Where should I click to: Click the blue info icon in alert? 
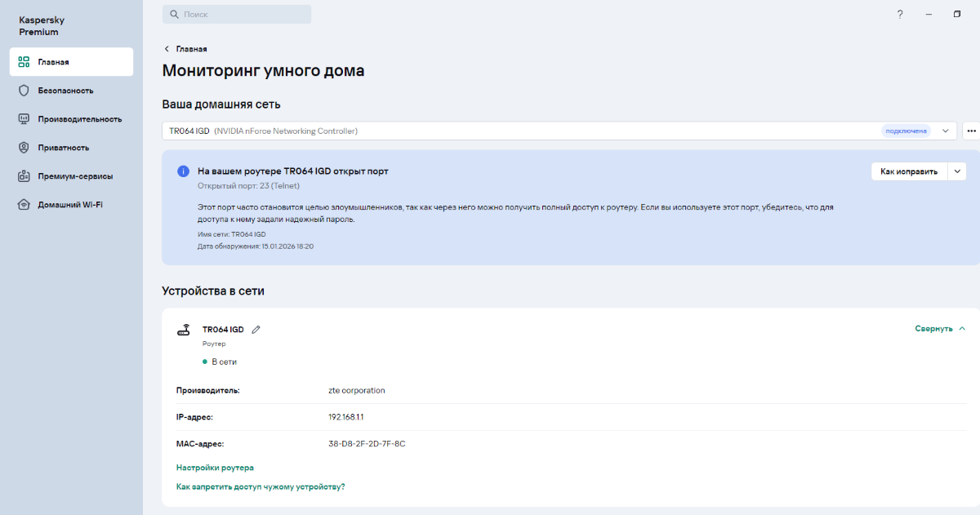pos(184,171)
